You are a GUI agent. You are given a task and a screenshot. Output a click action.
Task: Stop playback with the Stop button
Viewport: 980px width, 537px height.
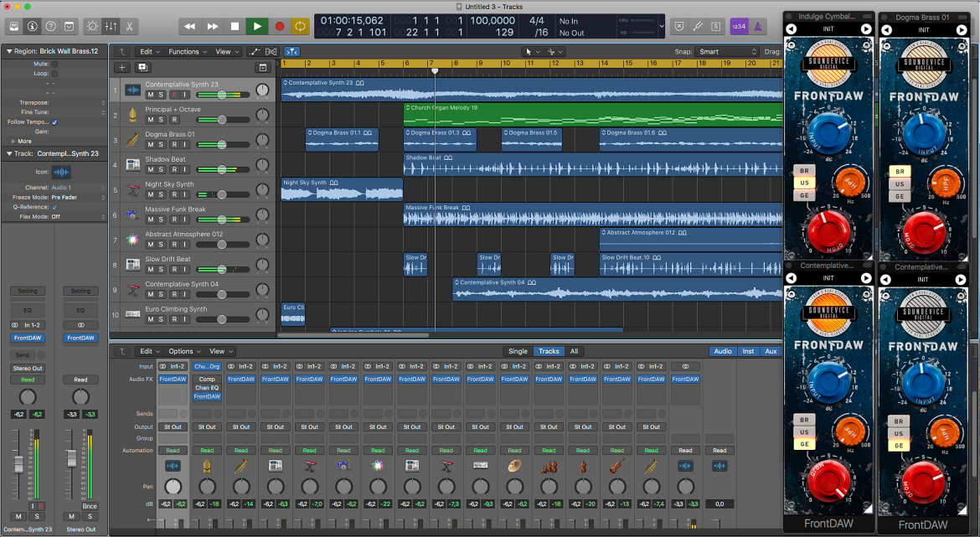(x=235, y=26)
